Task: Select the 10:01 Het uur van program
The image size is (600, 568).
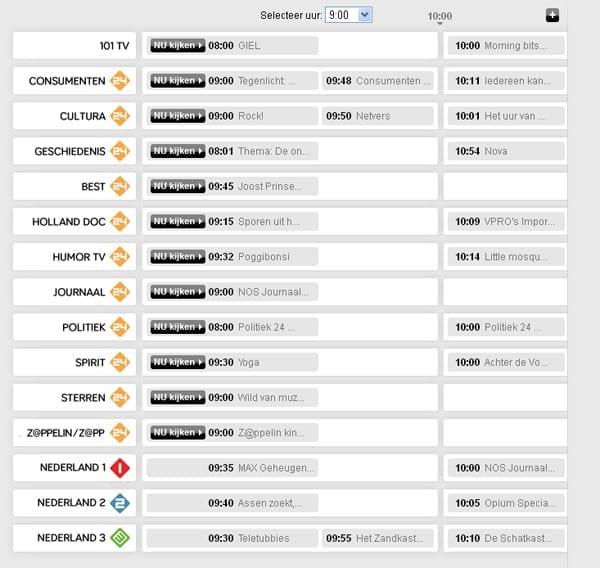Action: tap(506, 116)
